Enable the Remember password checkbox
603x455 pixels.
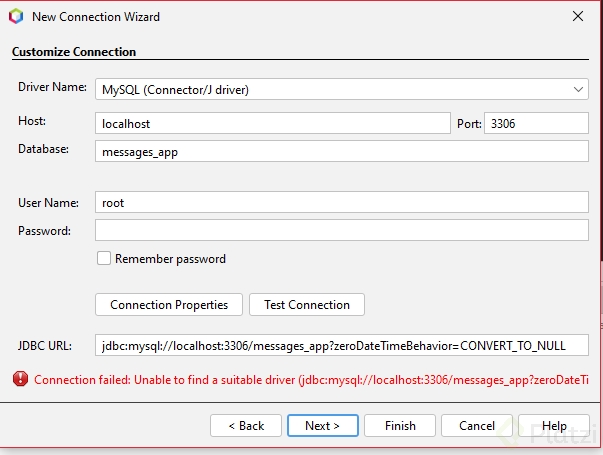pos(103,258)
